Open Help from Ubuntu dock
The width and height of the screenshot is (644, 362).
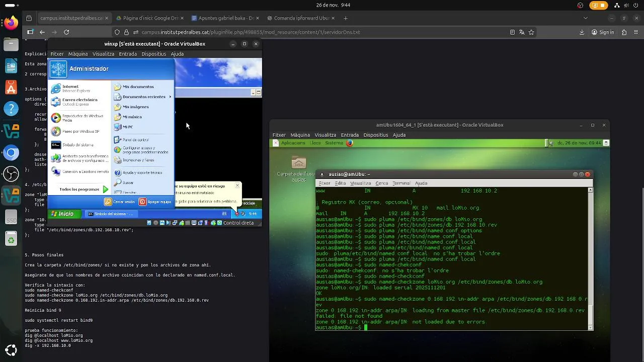coord(11,108)
